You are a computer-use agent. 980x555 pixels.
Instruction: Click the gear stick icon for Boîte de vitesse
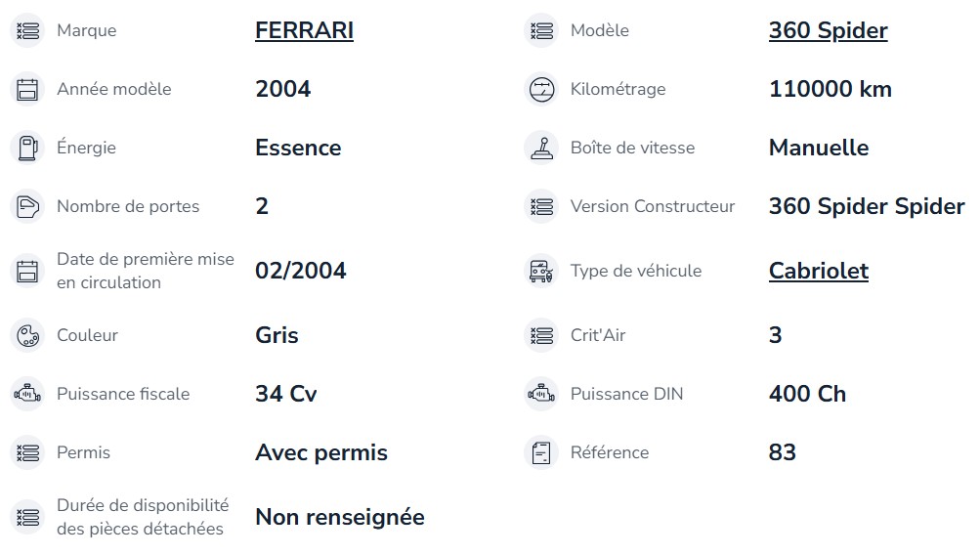[541, 149]
